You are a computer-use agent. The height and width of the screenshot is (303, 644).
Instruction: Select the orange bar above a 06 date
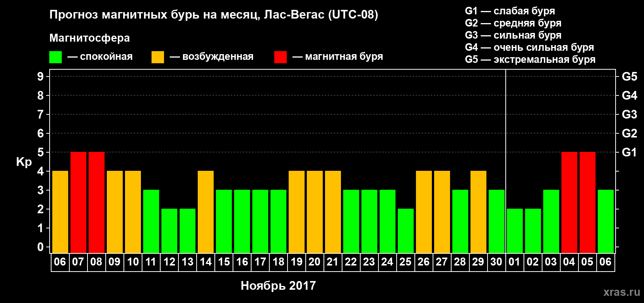pyautogui.click(x=60, y=212)
